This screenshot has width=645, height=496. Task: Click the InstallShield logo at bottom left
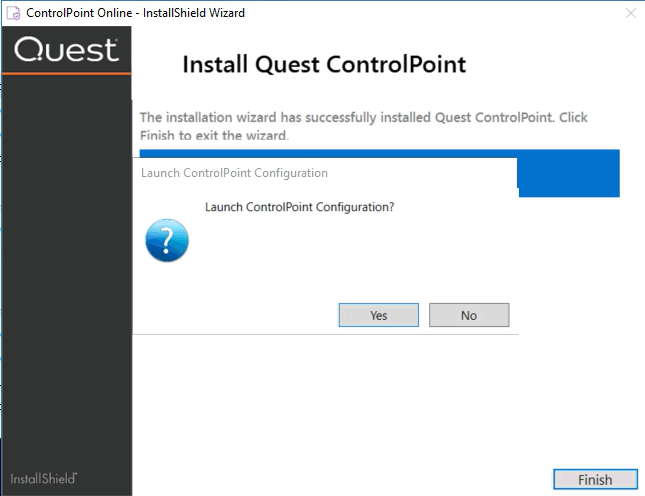pyautogui.click(x=44, y=478)
